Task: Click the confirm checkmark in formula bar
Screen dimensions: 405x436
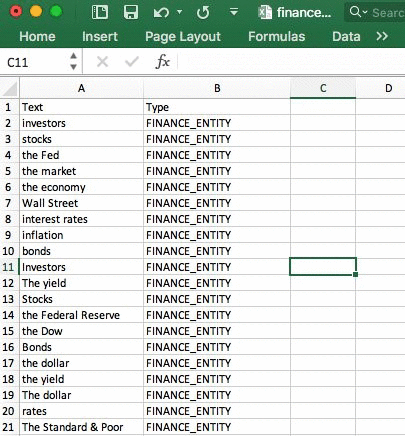Action: pyautogui.click(x=132, y=62)
